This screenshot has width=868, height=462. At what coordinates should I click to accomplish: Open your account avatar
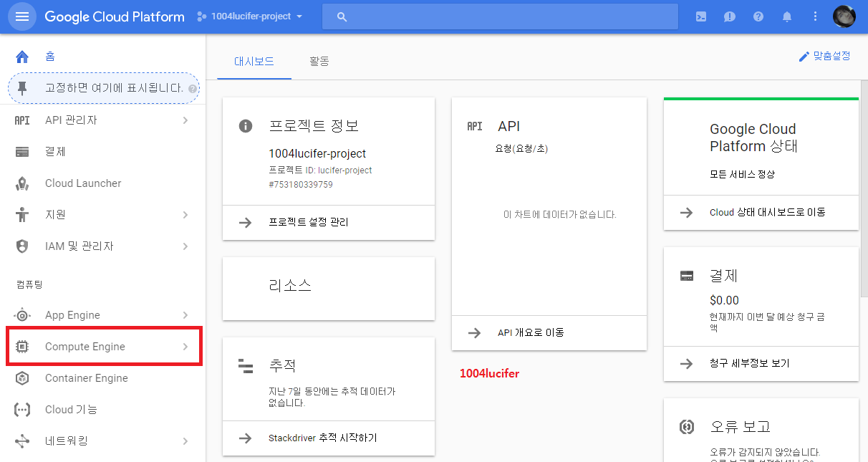point(844,16)
